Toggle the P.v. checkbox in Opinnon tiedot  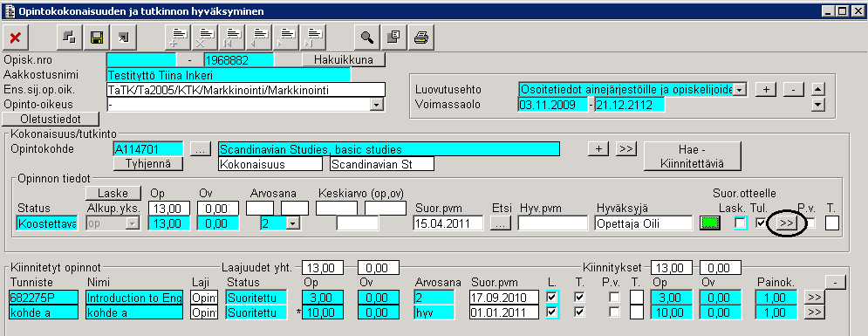click(x=810, y=223)
